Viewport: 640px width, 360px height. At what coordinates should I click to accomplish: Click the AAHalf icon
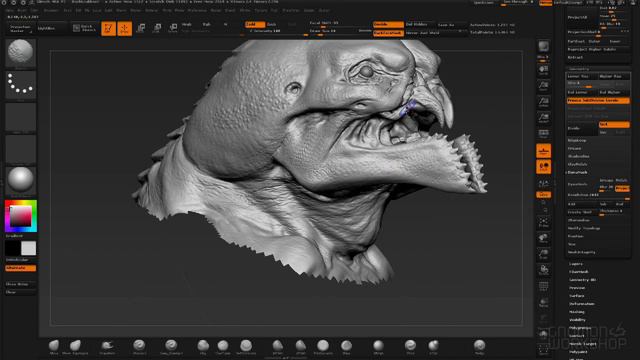click(x=543, y=118)
